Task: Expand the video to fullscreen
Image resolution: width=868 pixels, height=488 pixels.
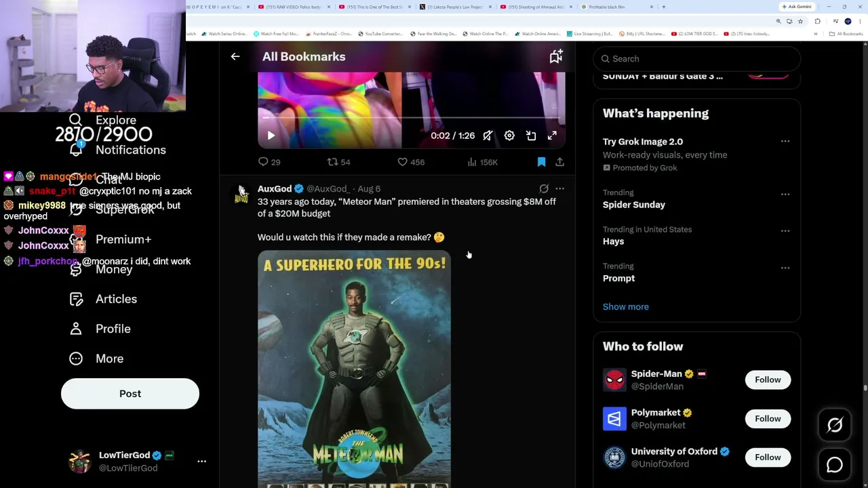Action: click(x=552, y=136)
